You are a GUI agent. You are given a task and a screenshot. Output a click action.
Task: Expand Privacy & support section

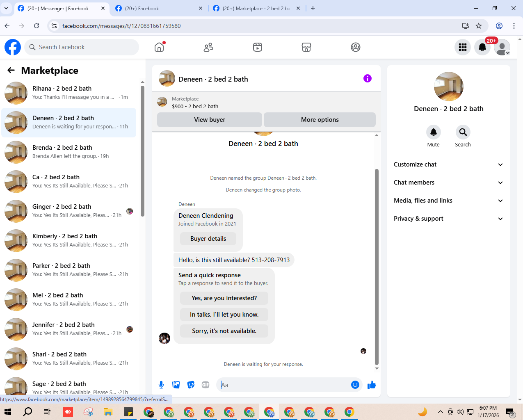tap(449, 219)
